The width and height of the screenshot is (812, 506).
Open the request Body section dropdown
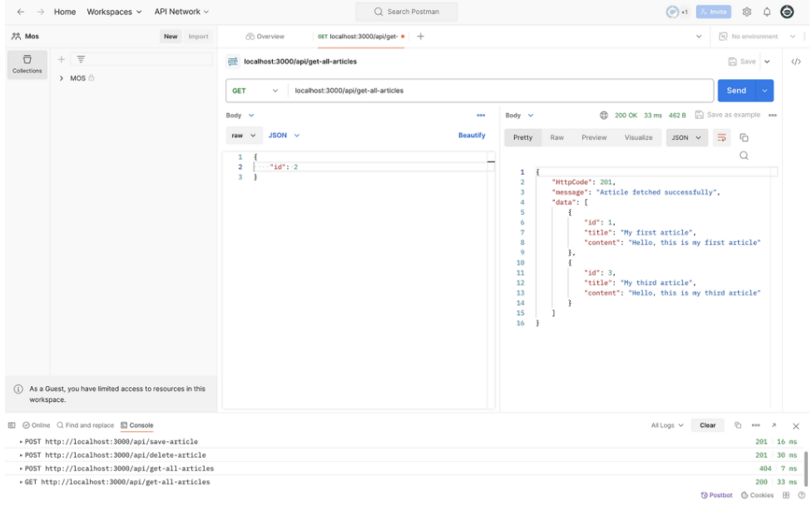click(x=240, y=116)
